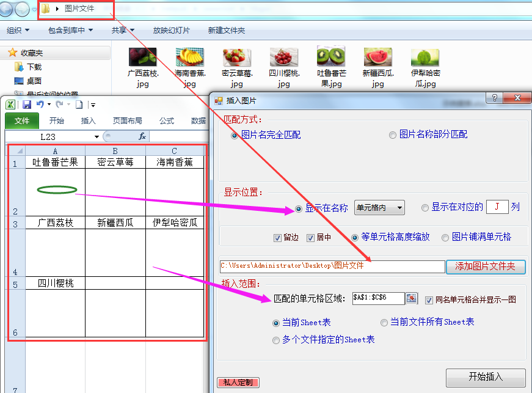The image size is (532, 393).
Task: Toggle the 居中 checkbox
Action: pyautogui.click(x=310, y=238)
